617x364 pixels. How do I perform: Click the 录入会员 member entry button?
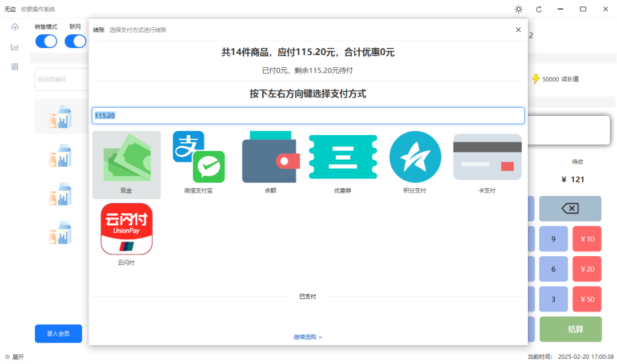coord(58,334)
